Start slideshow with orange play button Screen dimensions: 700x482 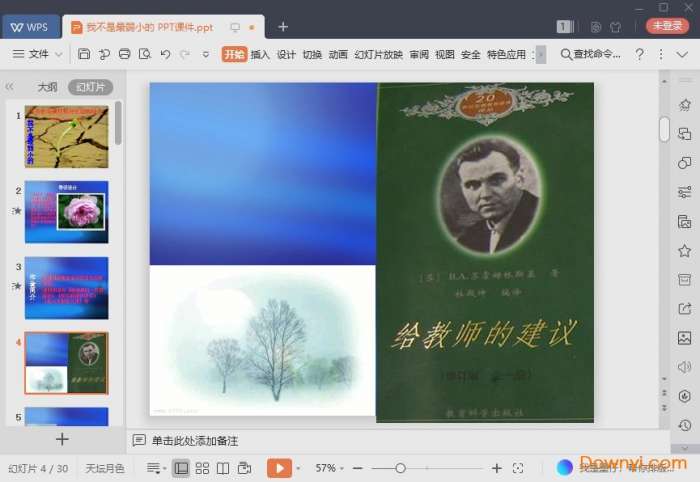click(279, 468)
